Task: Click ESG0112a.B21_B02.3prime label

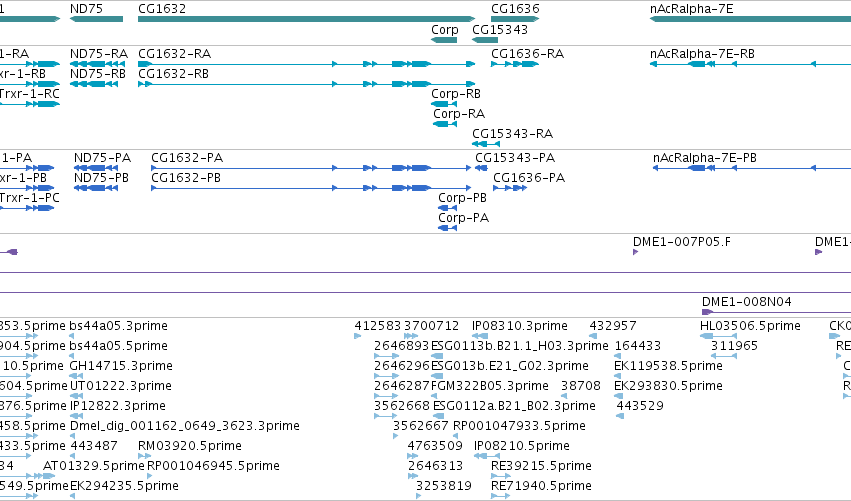Action: [514, 407]
